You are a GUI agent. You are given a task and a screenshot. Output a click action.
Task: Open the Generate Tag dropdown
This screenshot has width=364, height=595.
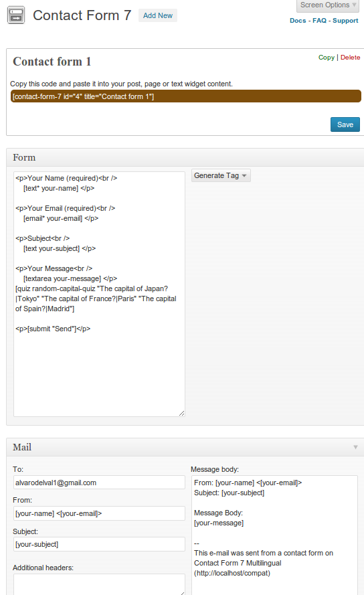(x=221, y=175)
